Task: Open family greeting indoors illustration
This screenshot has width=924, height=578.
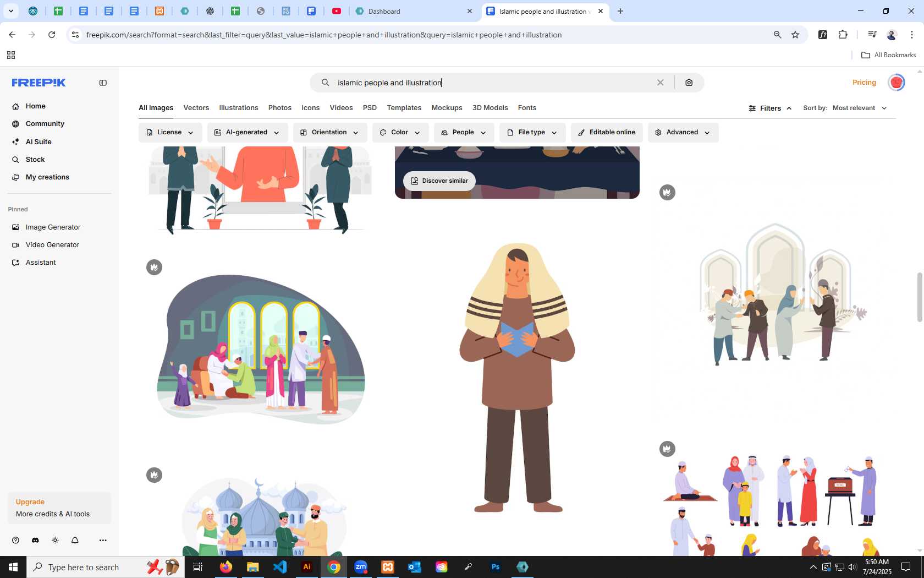Action: (261, 350)
